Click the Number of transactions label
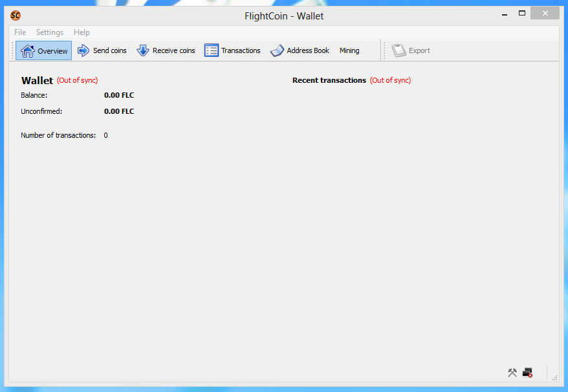 (x=58, y=135)
